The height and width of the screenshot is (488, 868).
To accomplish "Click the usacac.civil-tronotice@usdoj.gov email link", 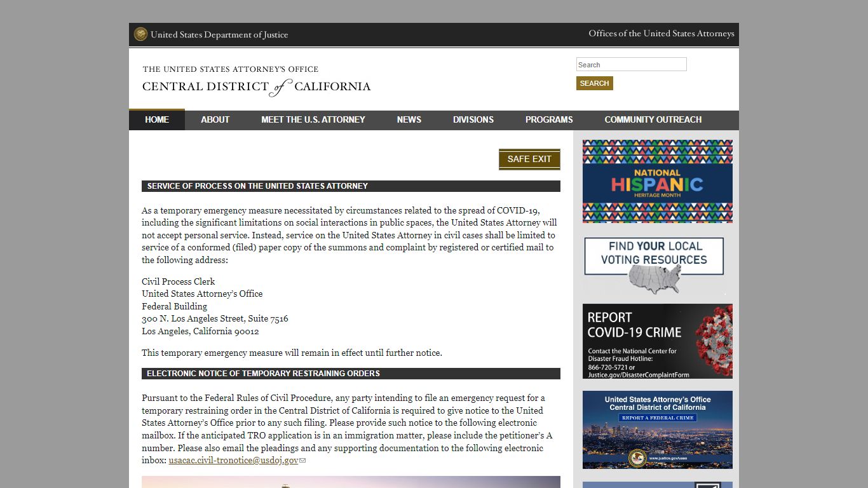I will [x=233, y=460].
